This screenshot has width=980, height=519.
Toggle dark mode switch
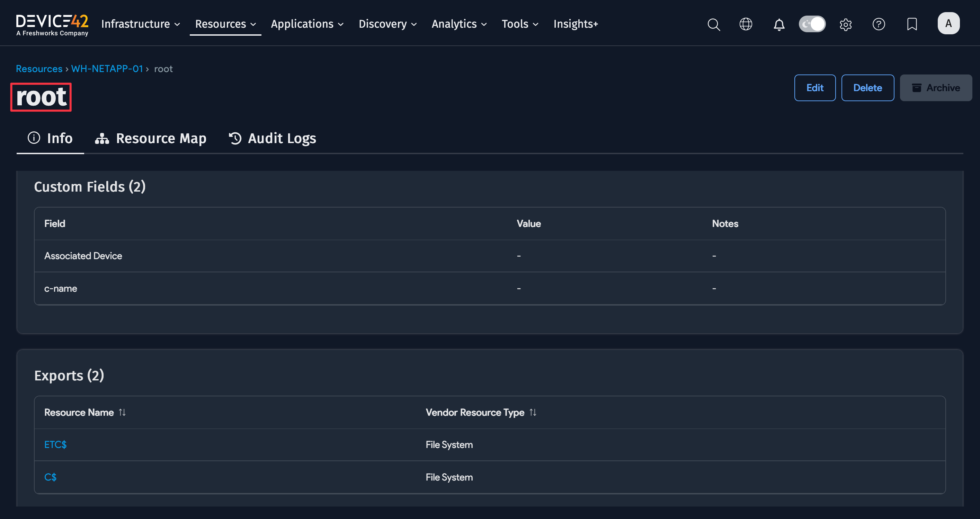(x=812, y=24)
